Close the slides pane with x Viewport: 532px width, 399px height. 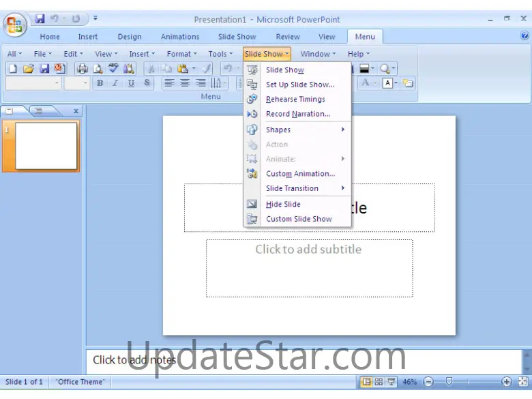(x=76, y=111)
